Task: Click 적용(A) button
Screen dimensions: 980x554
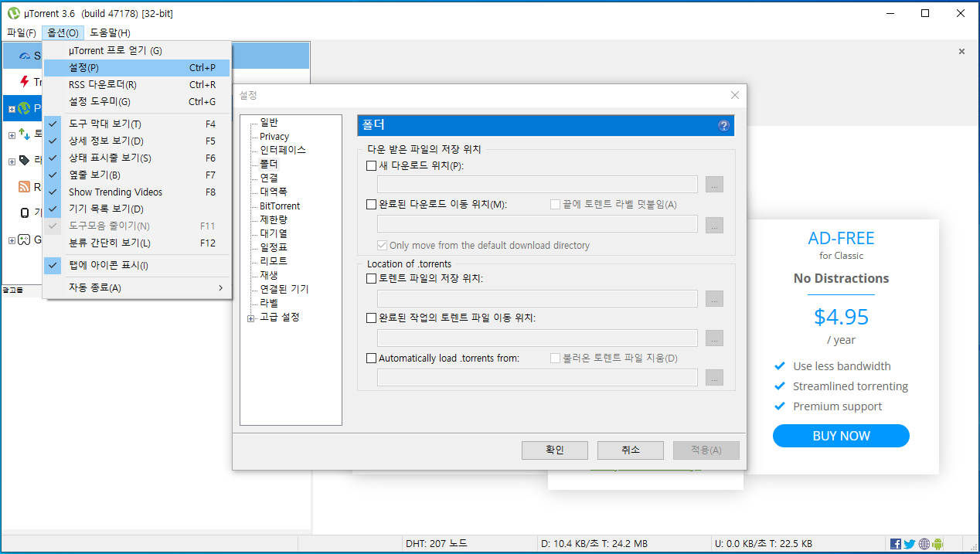Action: [706, 450]
